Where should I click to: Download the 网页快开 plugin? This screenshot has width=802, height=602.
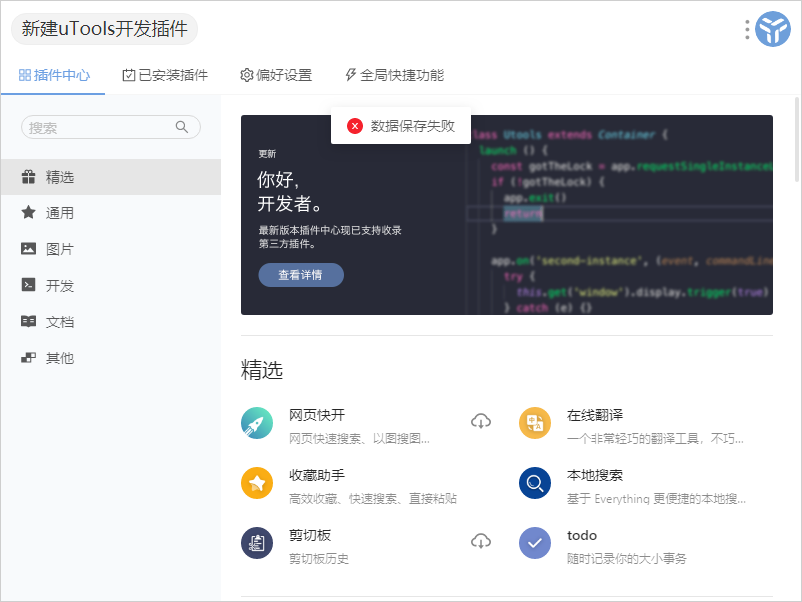[x=481, y=421]
